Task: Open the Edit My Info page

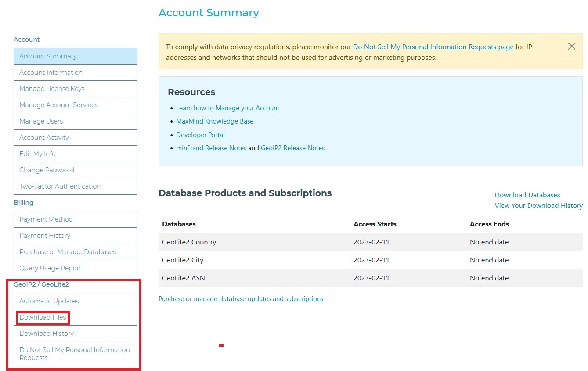Action: pyautogui.click(x=37, y=154)
